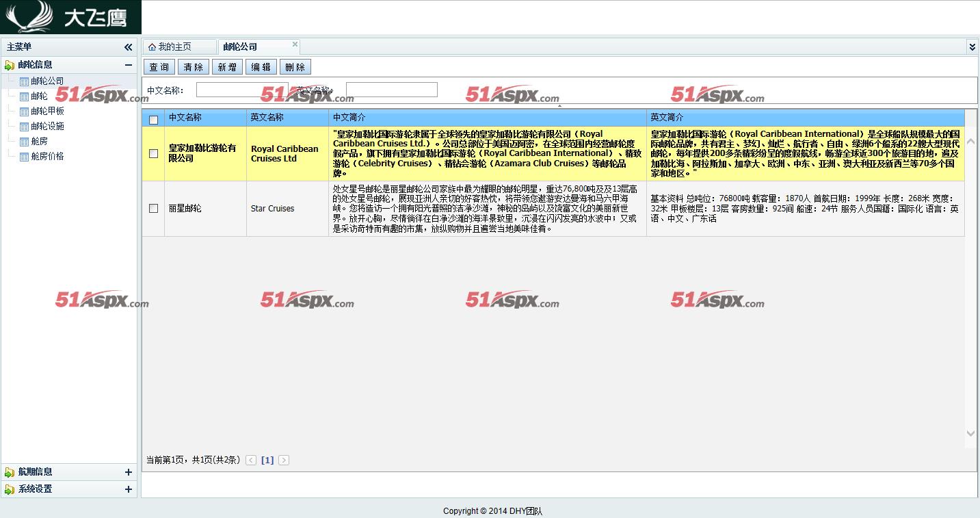
Task: Click the previous page arrow in pager
Action: tap(251, 461)
